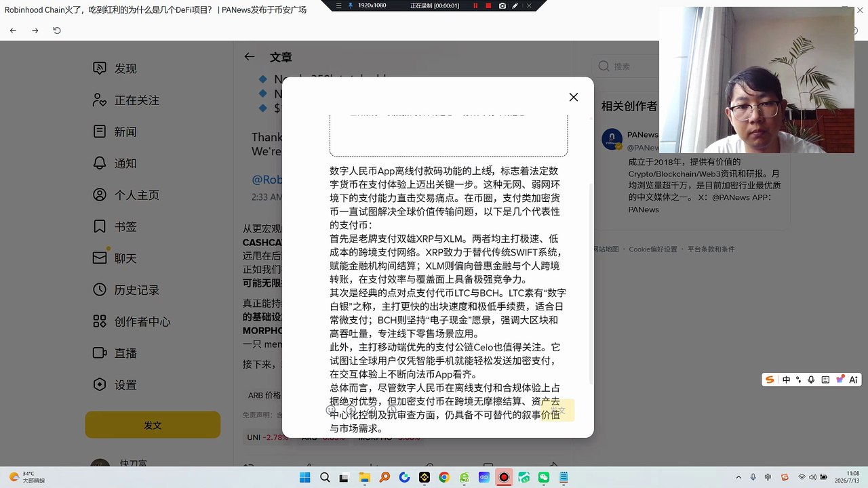The width and height of the screenshot is (868, 488).
Task: Open the PANews creator avatar
Action: pyautogui.click(x=612, y=139)
